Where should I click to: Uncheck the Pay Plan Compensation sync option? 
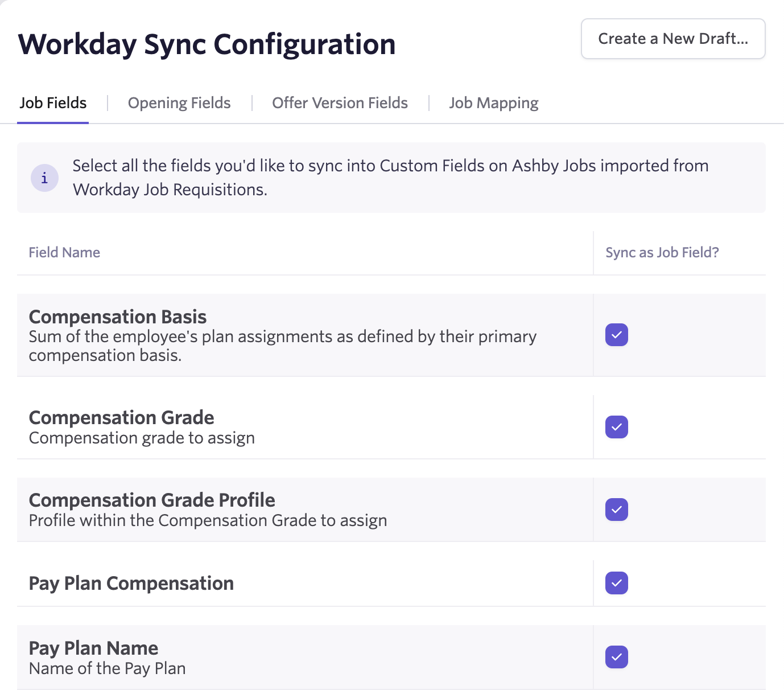pos(616,582)
